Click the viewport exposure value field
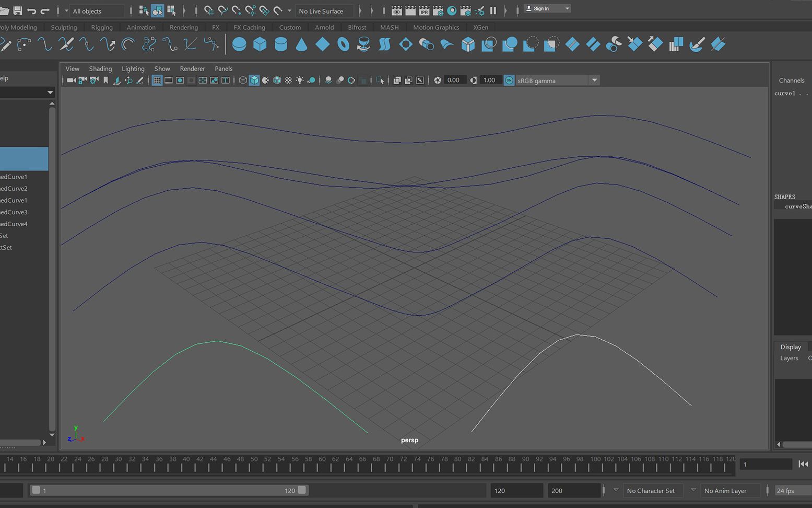Screen dimensions: 812x508 click(x=454, y=80)
